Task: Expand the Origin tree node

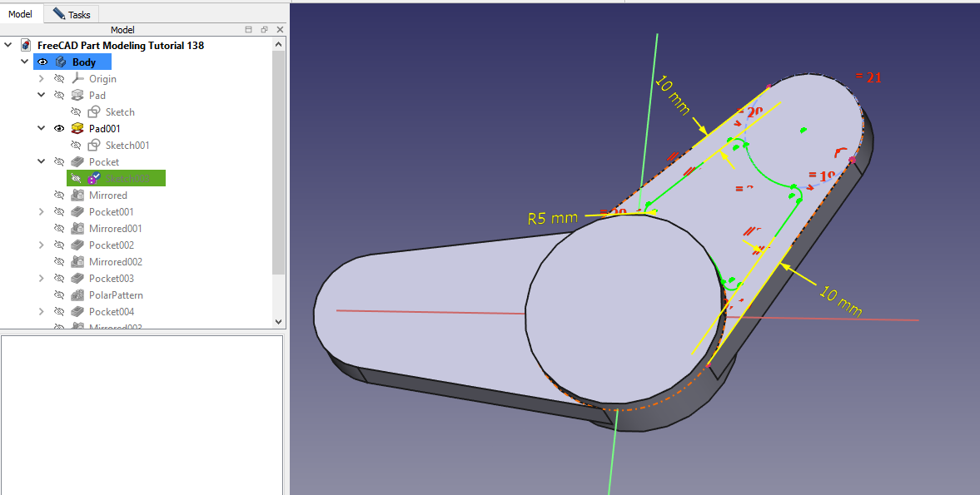Action: click(x=42, y=79)
